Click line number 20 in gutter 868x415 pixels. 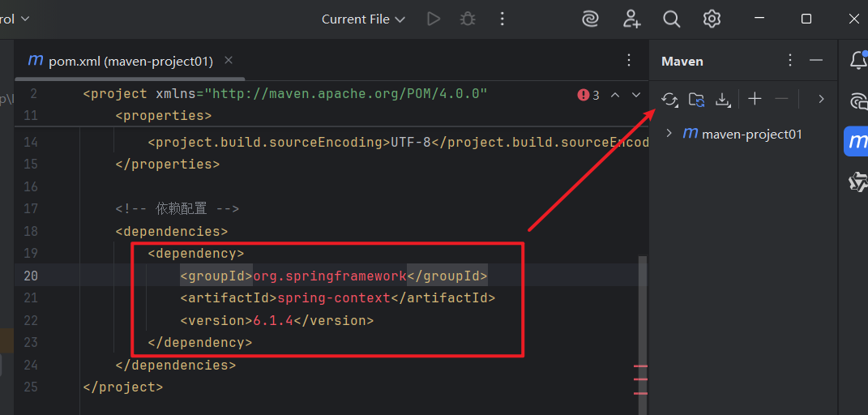[31, 276]
